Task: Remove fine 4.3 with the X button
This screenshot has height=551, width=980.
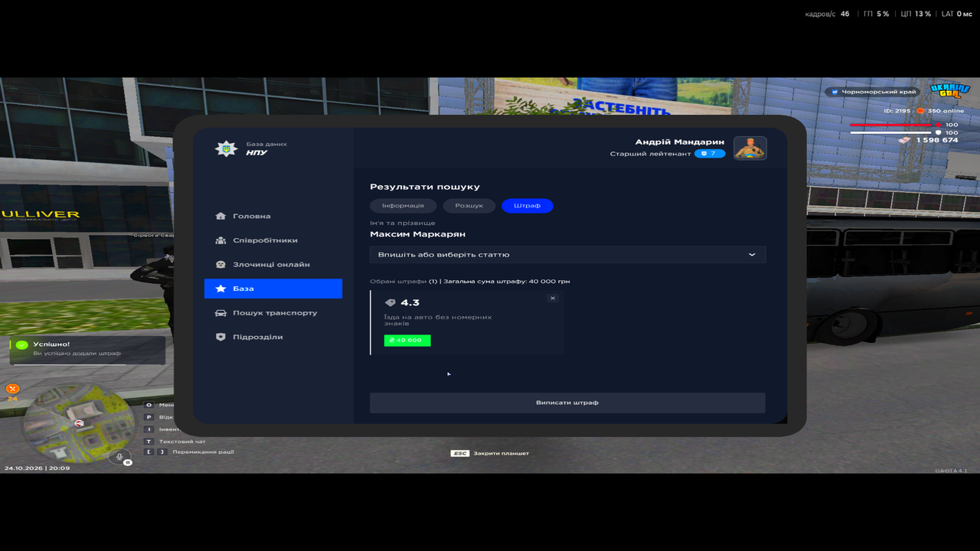Action: coord(553,298)
